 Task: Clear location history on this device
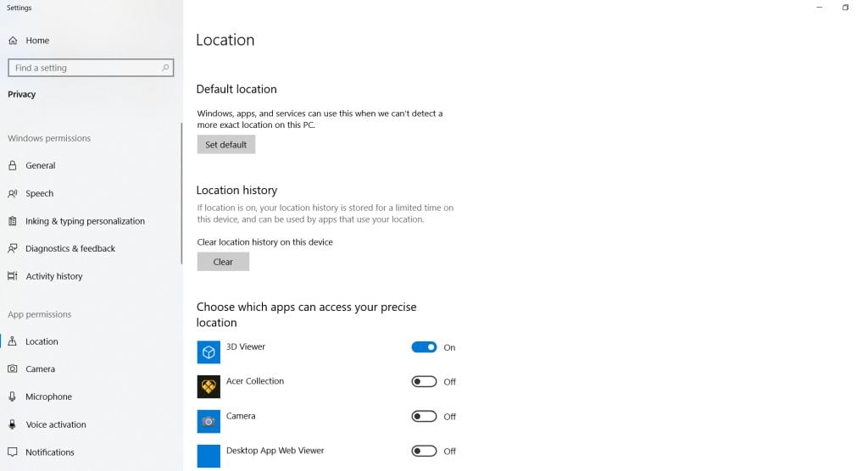[223, 263]
